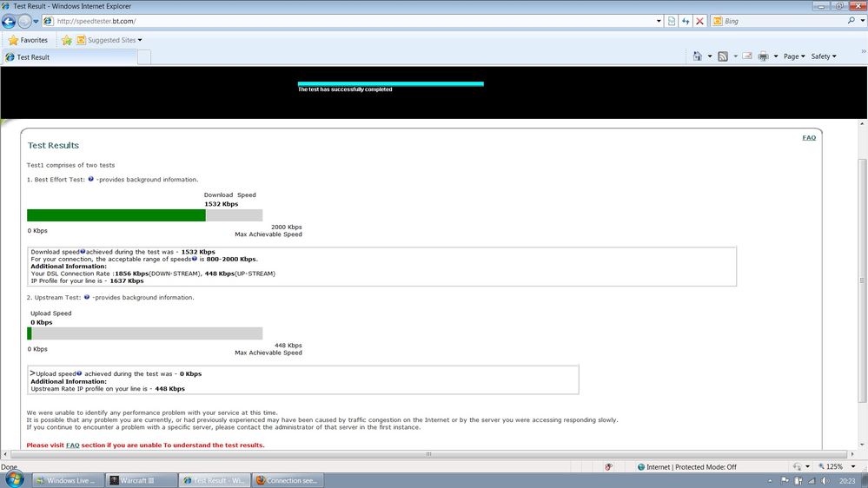The width and height of the screenshot is (868, 488).
Task: Click the Home icon in the command bar
Action: coord(698,56)
